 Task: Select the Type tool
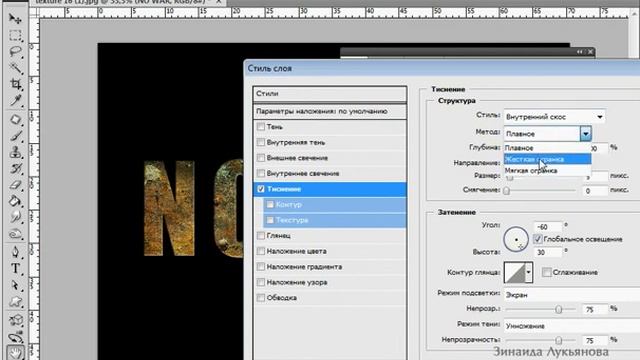[15, 269]
